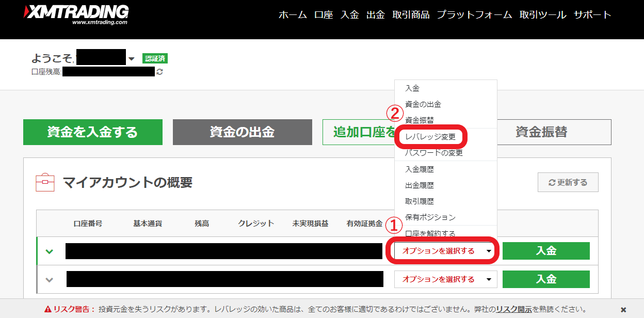
Task: Open the リスク開示 link
Action: tap(513, 310)
